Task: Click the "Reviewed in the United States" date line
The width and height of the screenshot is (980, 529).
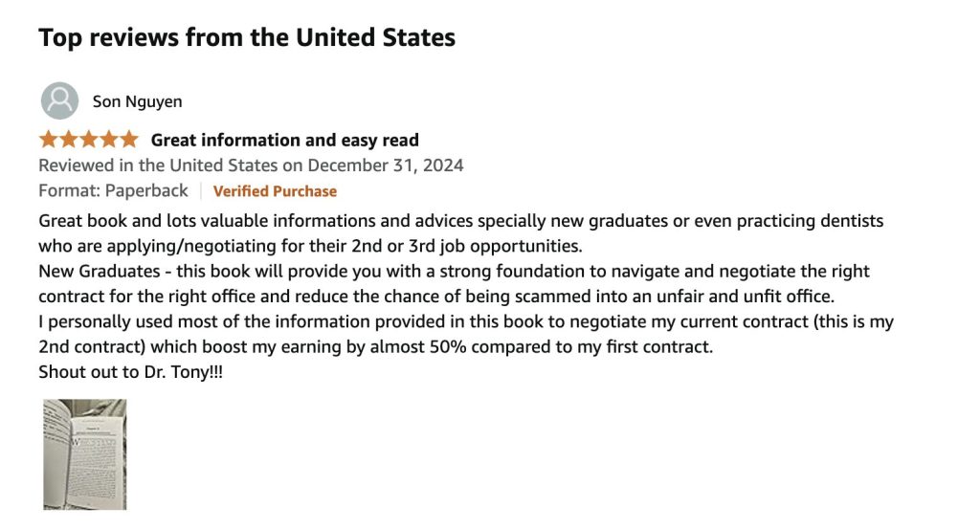Action: click(x=251, y=165)
